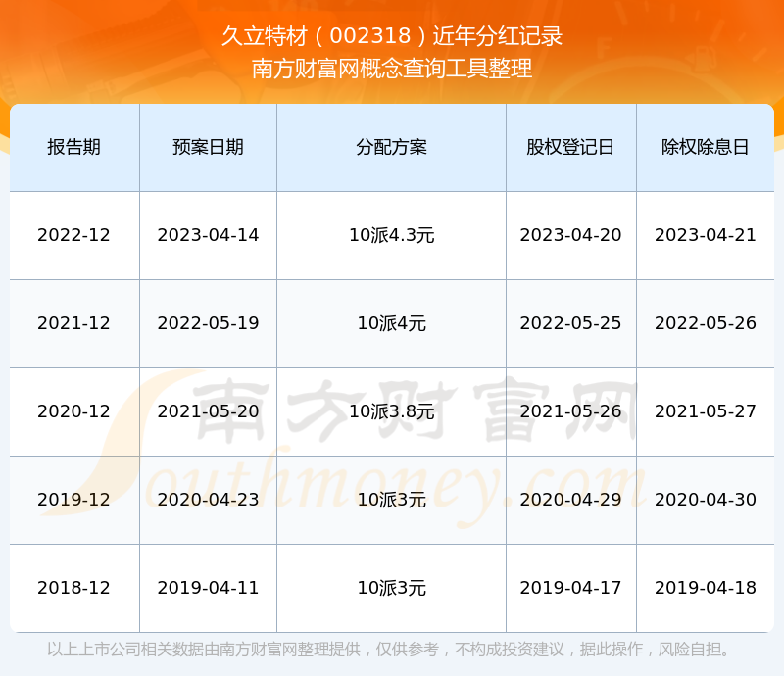This screenshot has width=784, height=676.
Task: Click report period 2020-12 cell
Action: click(74, 411)
